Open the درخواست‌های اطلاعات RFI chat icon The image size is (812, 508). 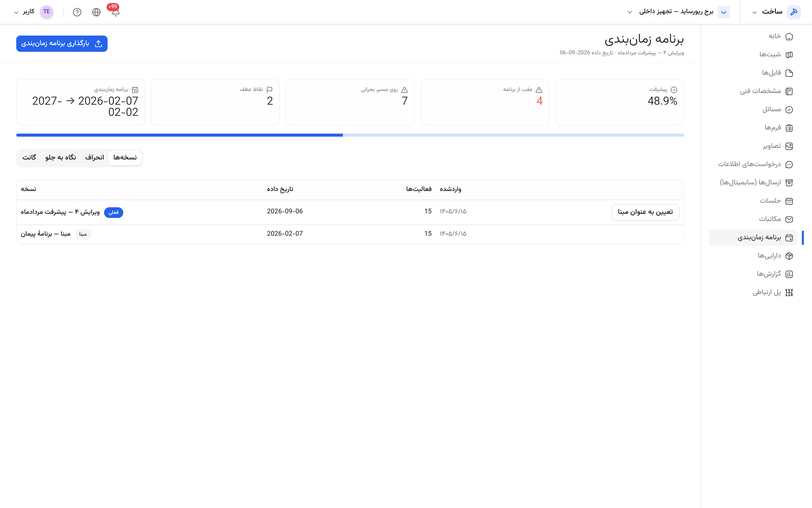pyautogui.click(x=789, y=164)
